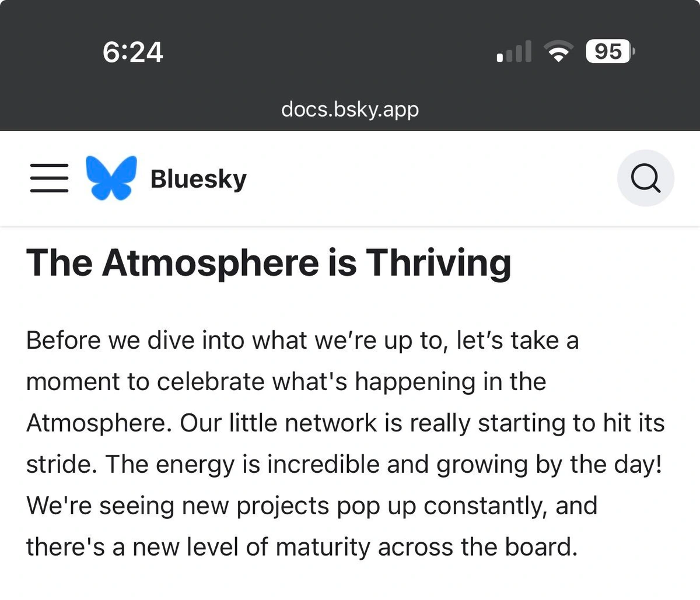
Task: Select the magnifying glass search icon
Action: tap(646, 178)
